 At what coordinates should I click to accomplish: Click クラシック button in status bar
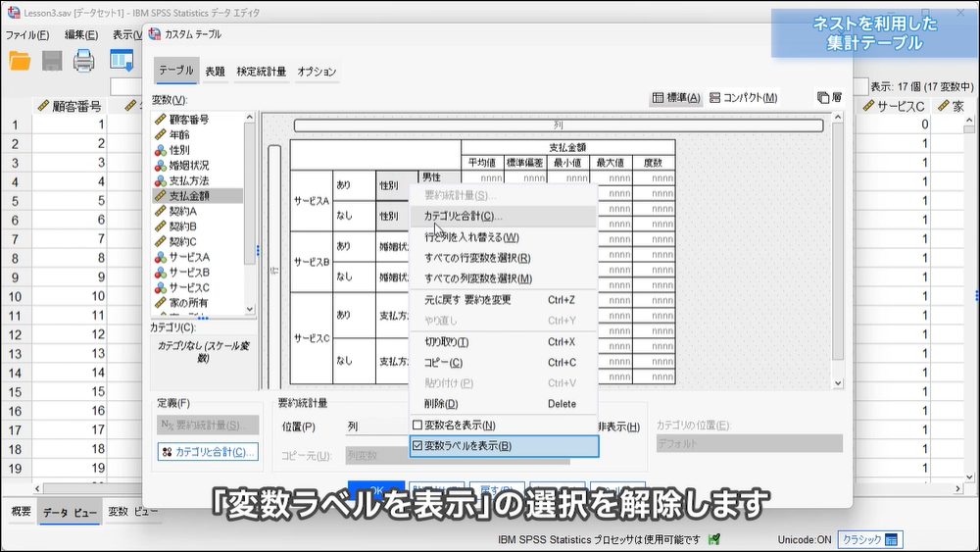pos(869,539)
